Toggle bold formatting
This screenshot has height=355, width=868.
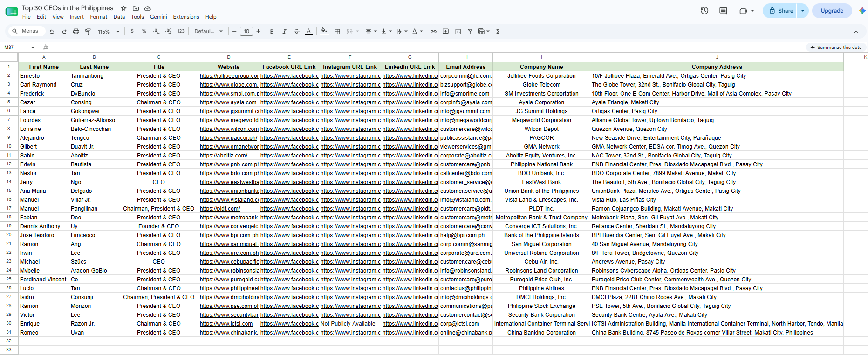coord(272,32)
